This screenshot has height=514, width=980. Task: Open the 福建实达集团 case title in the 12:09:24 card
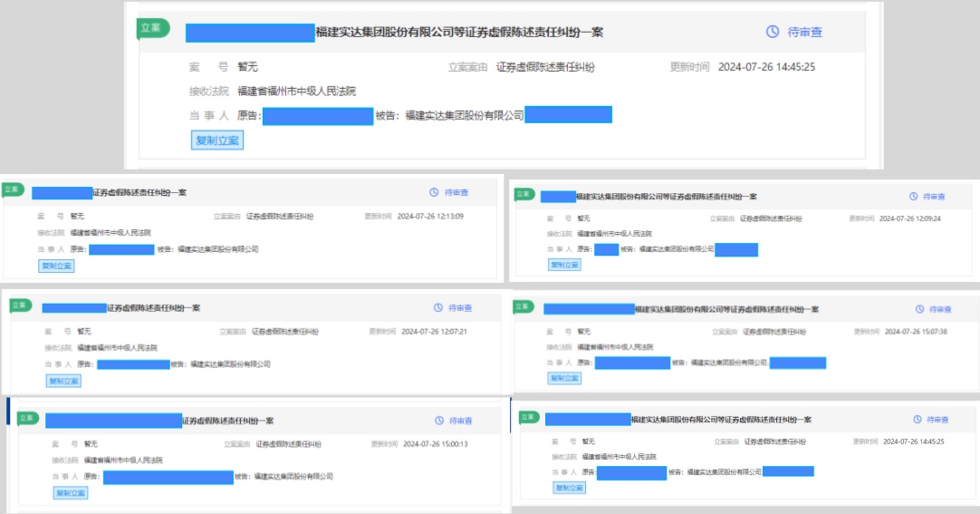tap(666, 197)
